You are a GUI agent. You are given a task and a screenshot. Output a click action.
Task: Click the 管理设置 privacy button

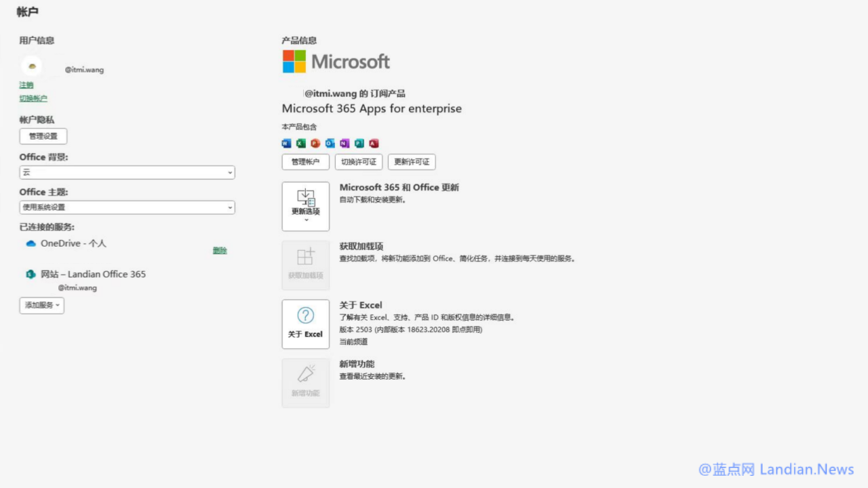pos(43,136)
